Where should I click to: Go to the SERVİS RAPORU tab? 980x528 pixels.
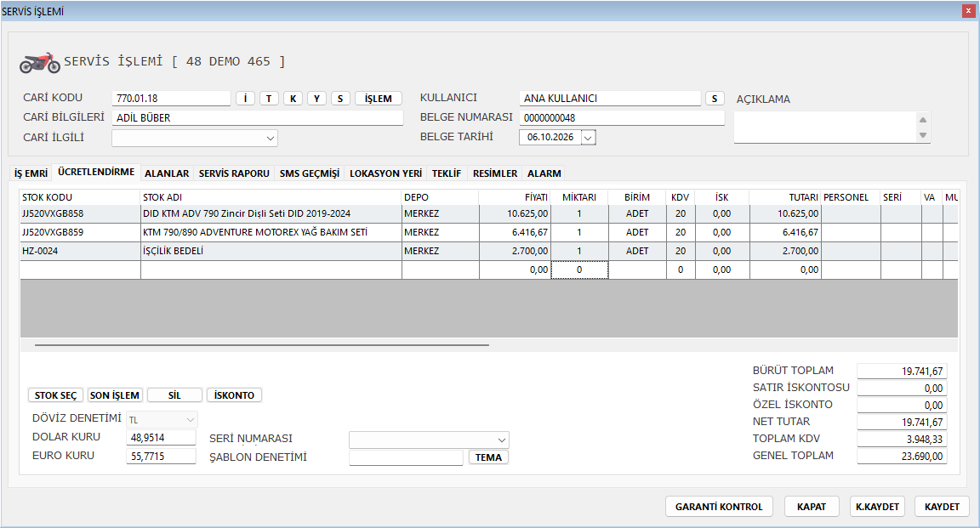click(235, 173)
